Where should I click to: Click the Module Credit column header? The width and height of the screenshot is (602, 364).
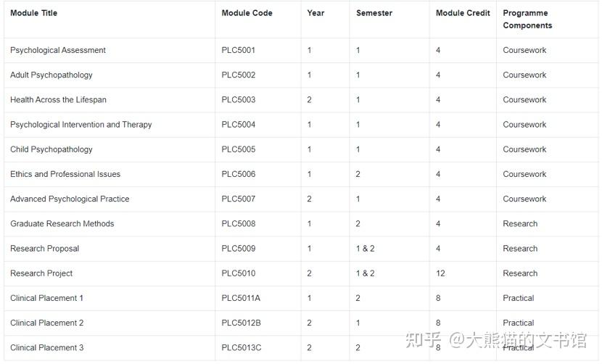click(463, 13)
